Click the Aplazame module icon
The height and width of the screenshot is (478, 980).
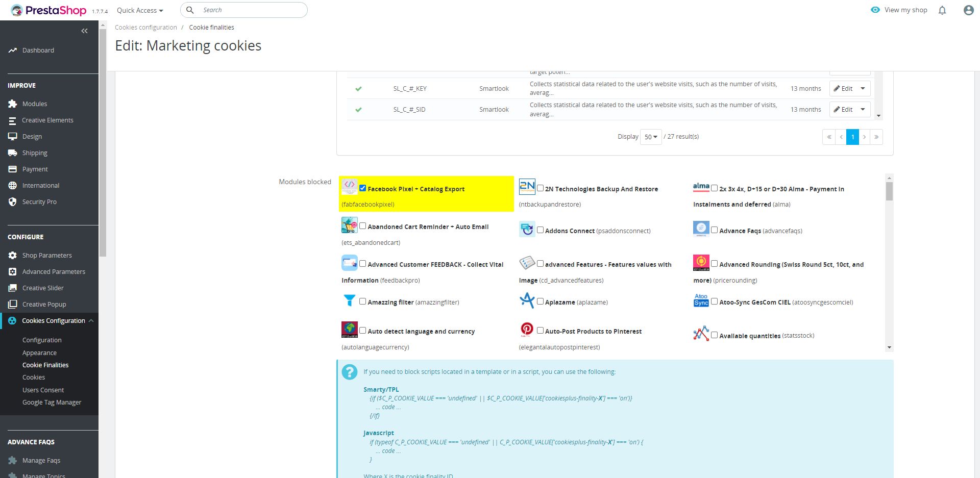[x=527, y=300]
